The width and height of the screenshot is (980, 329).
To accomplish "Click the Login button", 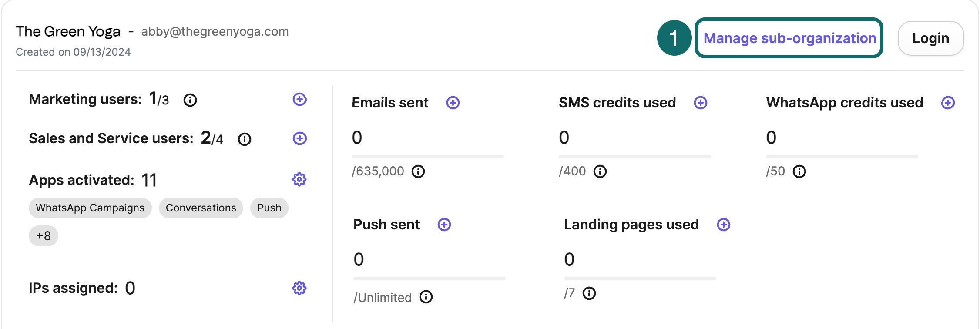I will tap(930, 38).
